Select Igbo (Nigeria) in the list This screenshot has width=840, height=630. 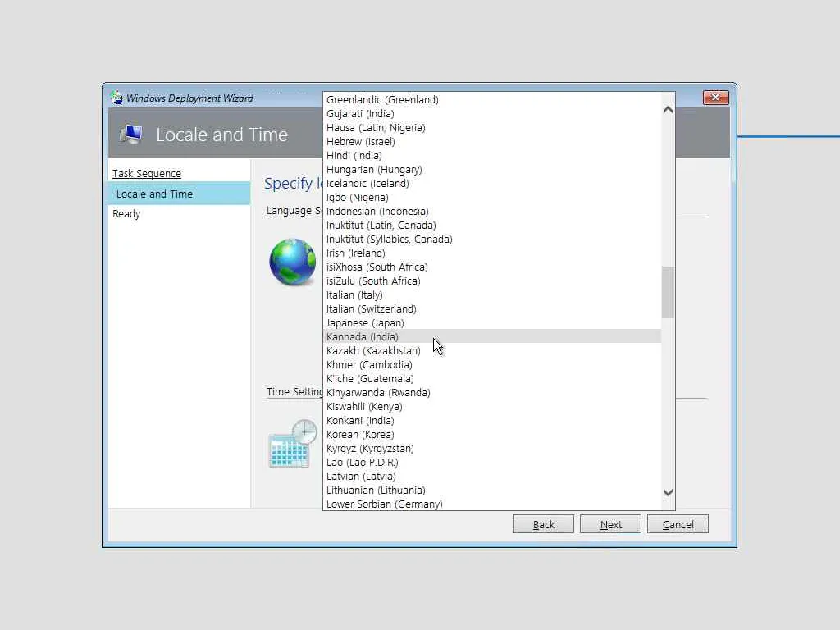tap(492, 197)
